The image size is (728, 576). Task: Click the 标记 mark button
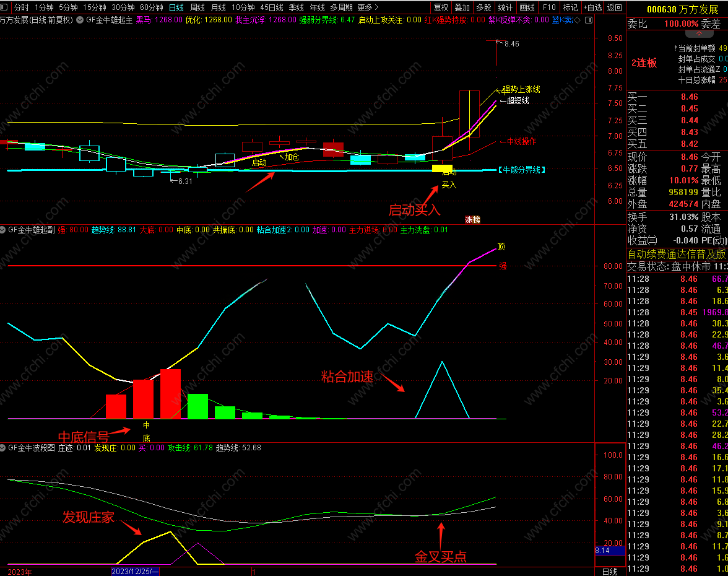[570, 7]
